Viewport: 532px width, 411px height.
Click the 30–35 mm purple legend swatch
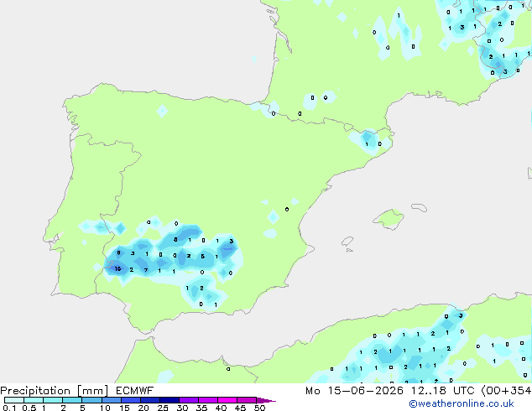point(188,400)
